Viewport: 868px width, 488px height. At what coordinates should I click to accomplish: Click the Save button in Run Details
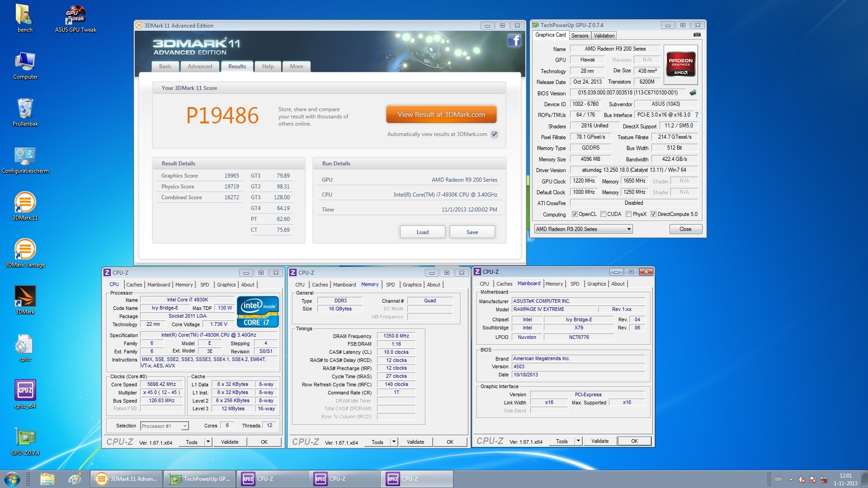(x=472, y=232)
